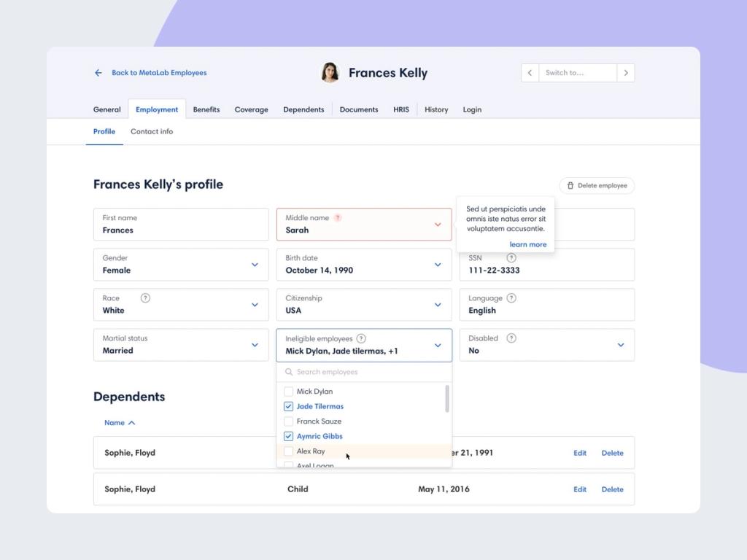Edit the Child dependent row
Image resolution: width=747 pixels, height=560 pixels.
(580, 489)
